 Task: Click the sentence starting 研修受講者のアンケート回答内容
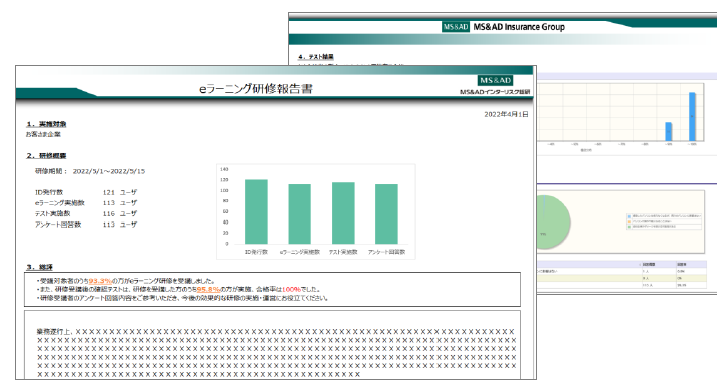[x=183, y=298]
